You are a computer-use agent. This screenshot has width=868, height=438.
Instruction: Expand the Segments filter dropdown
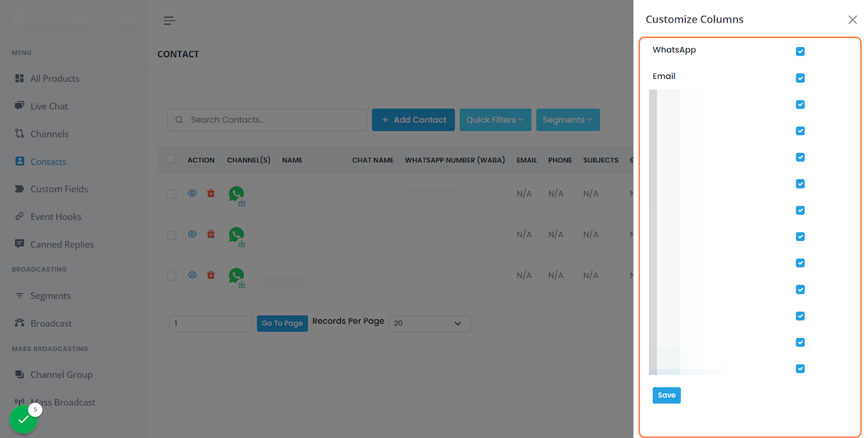(568, 119)
